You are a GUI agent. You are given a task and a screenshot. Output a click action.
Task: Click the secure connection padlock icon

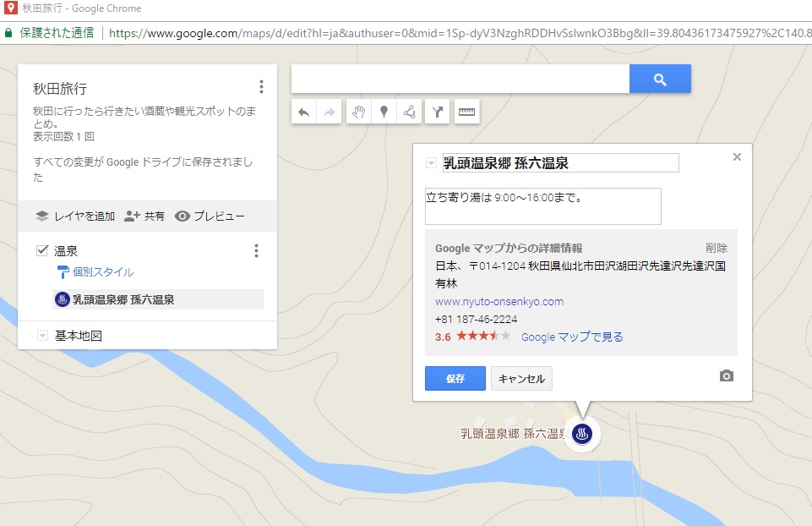pos(8,33)
